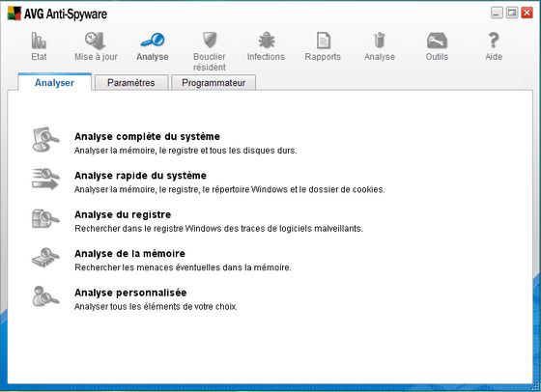
Task: Select the Analyser tab
Action: pyautogui.click(x=54, y=82)
